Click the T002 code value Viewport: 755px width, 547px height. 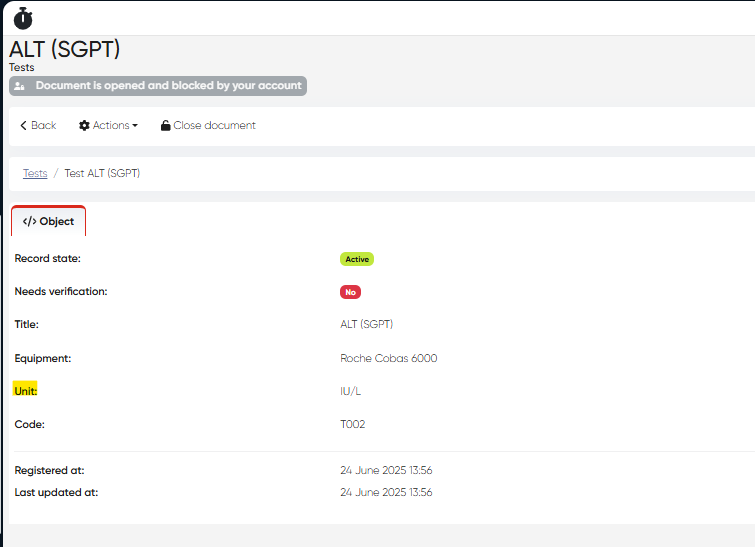click(352, 424)
